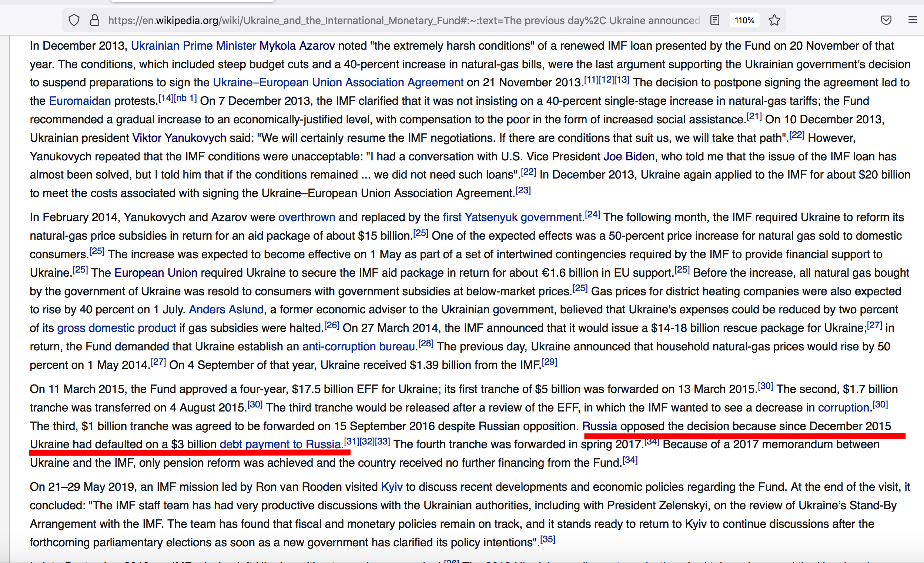Jump to citation [11]
The width and height of the screenshot is (924, 563).
591,80
